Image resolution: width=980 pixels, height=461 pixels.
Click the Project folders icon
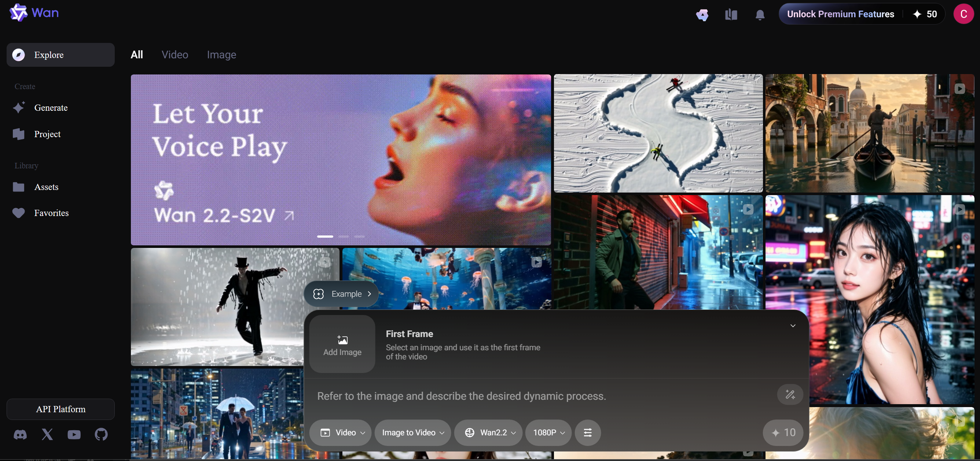[x=18, y=134]
